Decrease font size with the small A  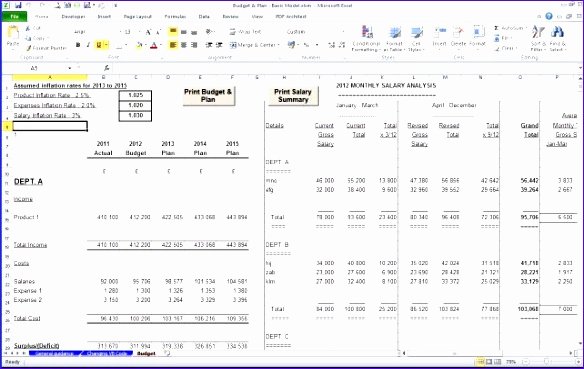pyautogui.click(x=158, y=32)
